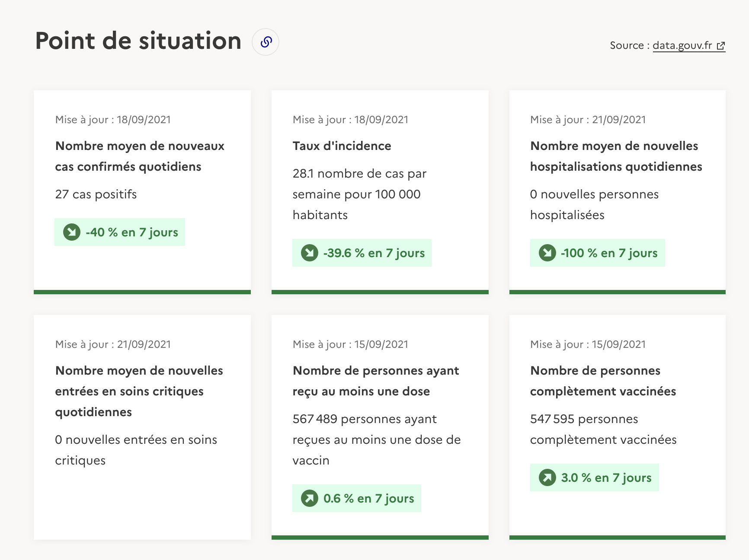
Task: Click the 'Nombre moyen de nouveaux cas confirmés quotidiens' title
Action: [x=140, y=156]
